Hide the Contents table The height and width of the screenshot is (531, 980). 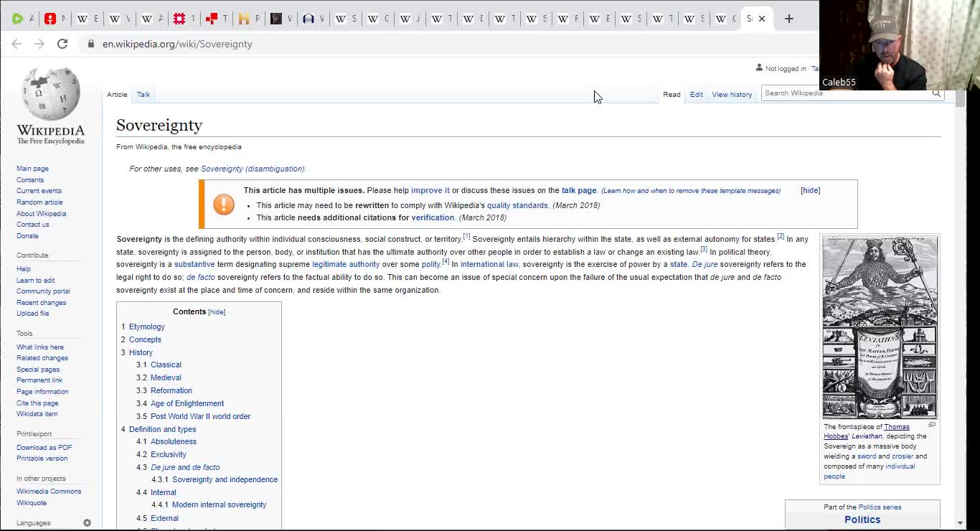tap(217, 312)
